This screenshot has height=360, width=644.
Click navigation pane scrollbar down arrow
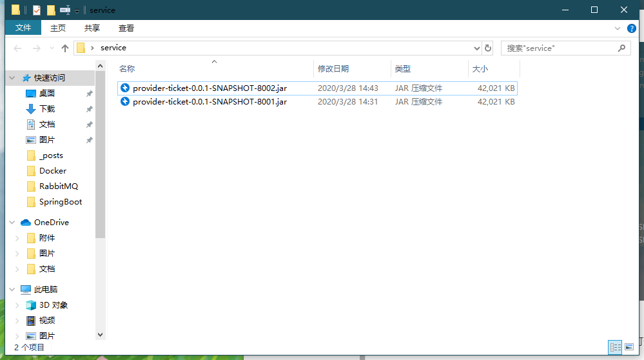100,334
